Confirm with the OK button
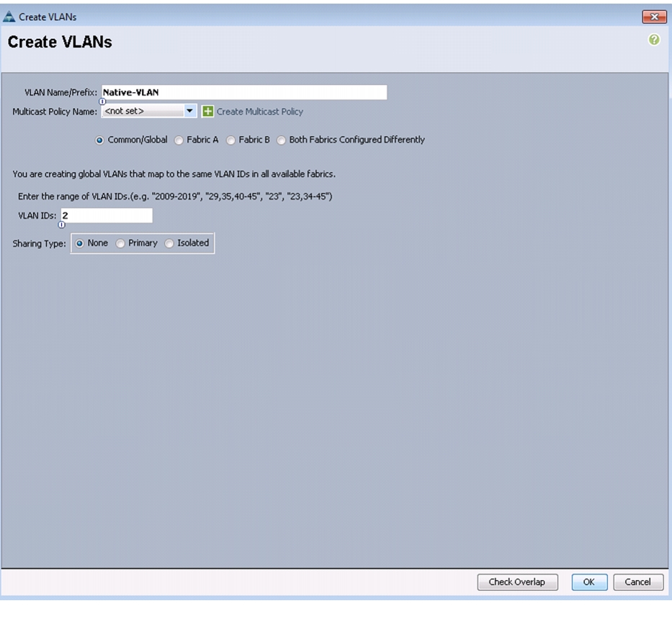 (x=589, y=582)
